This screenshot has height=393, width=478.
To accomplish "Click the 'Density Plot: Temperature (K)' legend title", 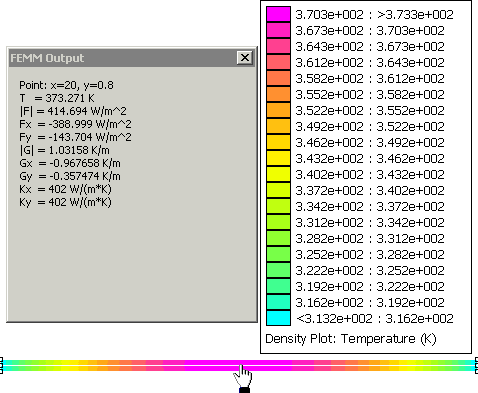I will coord(351,339).
